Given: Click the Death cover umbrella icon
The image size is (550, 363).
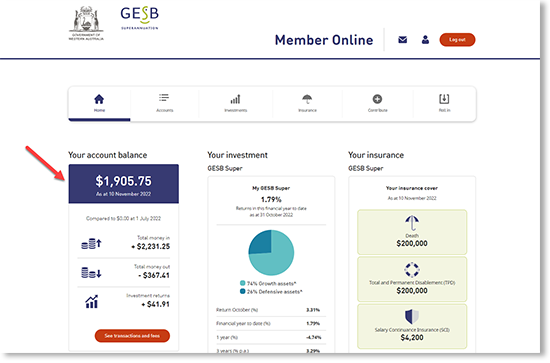Looking at the screenshot, I should pyautogui.click(x=412, y=223).
